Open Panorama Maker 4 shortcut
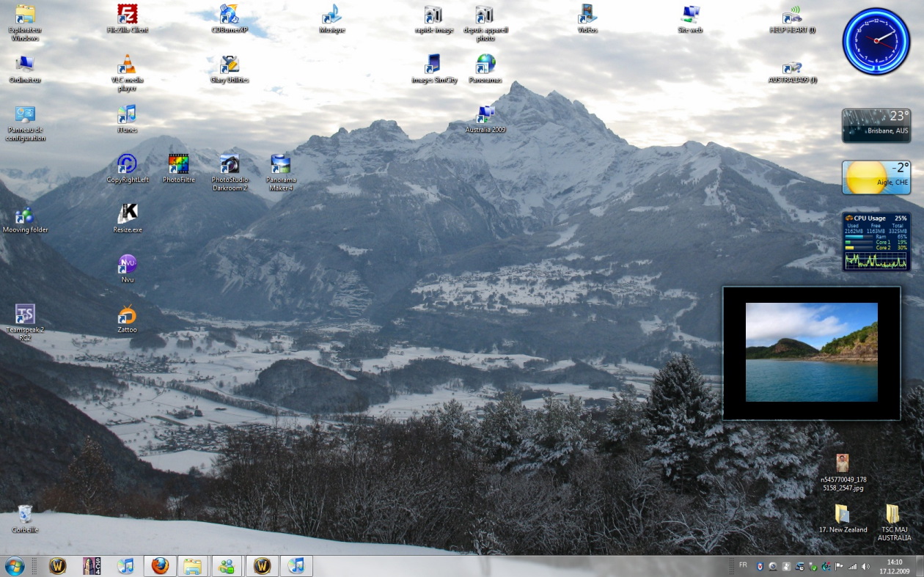The height and width of the screenshot is (577, 924). tap(280, 164)
